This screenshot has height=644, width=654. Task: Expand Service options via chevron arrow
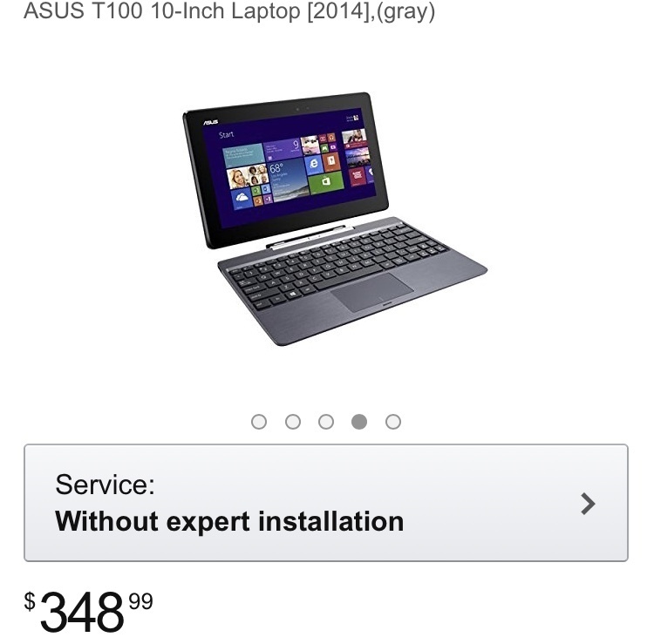click(x=588, y=504)
